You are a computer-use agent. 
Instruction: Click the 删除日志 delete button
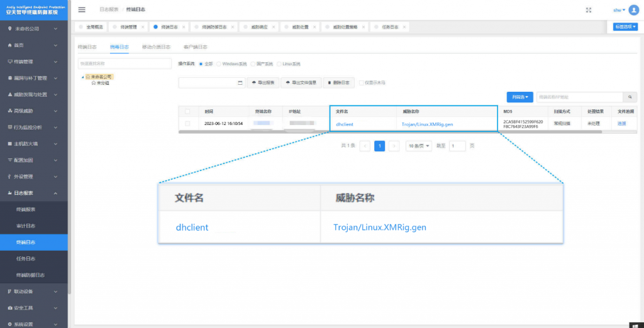(x=339, y=82)
